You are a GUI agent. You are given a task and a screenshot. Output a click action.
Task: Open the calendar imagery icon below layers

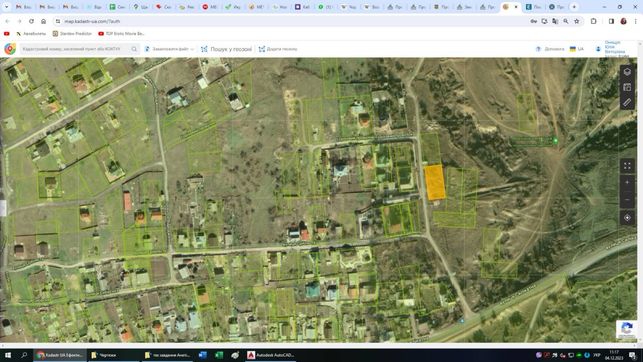(x=627, y=87)
